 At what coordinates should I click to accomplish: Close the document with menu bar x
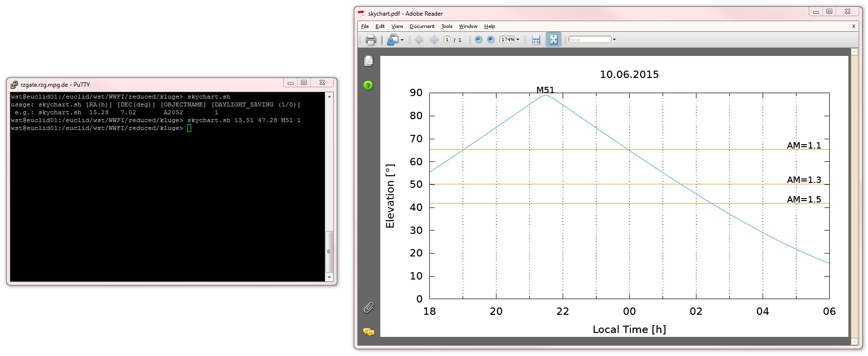point(854,26)
